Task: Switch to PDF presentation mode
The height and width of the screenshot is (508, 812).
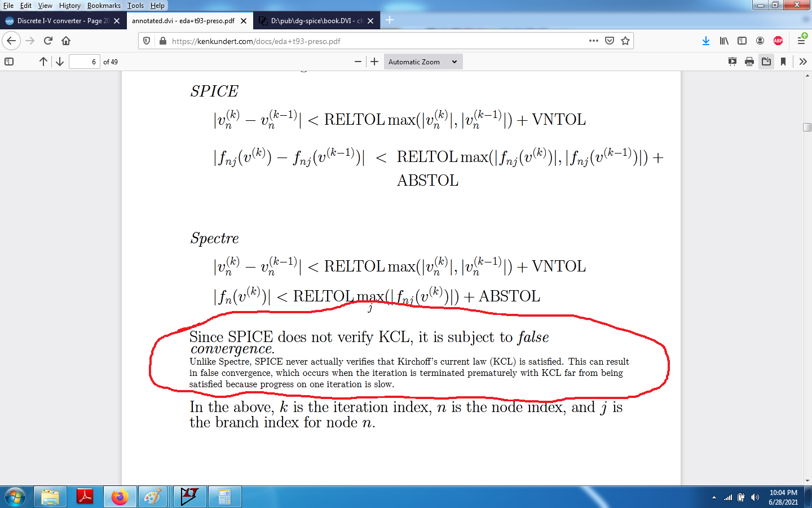Action: (x=732, y=62)
